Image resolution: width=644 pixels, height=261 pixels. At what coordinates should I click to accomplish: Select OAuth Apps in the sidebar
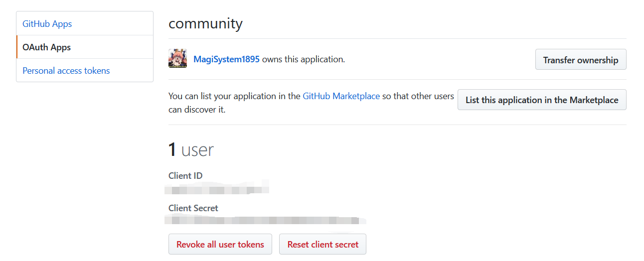coord(47,47)
